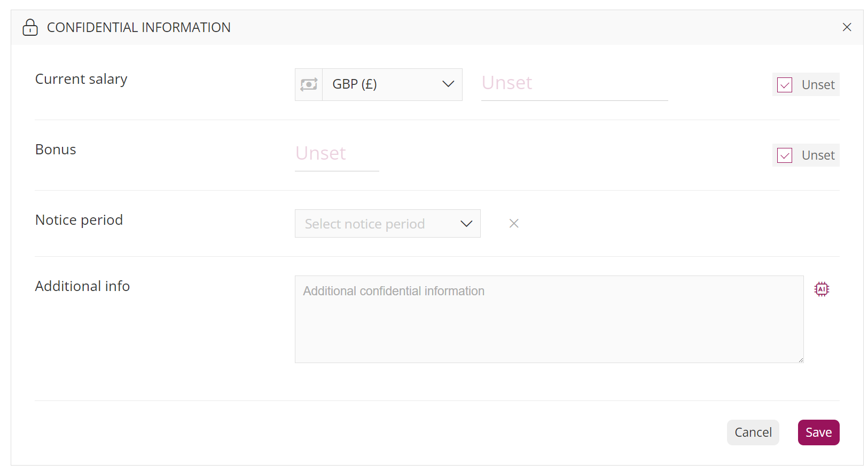Close the Confidential Information dialog
This screenshot has height=472, width=868.
coord(847,27)
